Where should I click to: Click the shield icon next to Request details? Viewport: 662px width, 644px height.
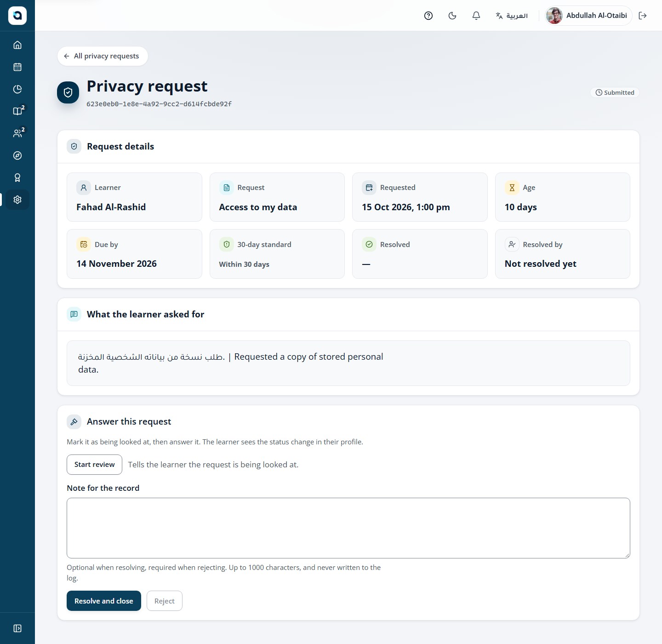[74, 146]
